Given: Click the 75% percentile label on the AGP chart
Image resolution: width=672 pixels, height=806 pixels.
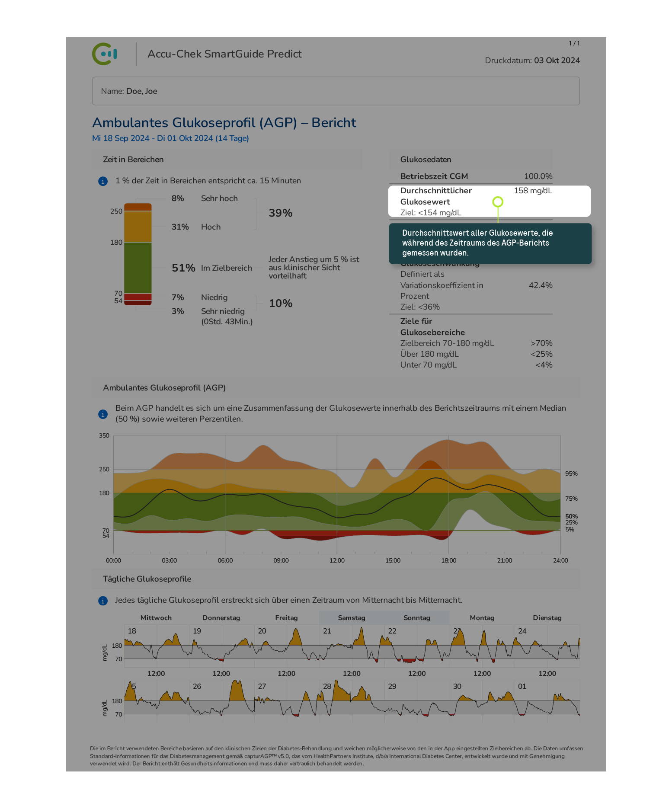Looking at the screenshot, I should click(x=571, y=499).
